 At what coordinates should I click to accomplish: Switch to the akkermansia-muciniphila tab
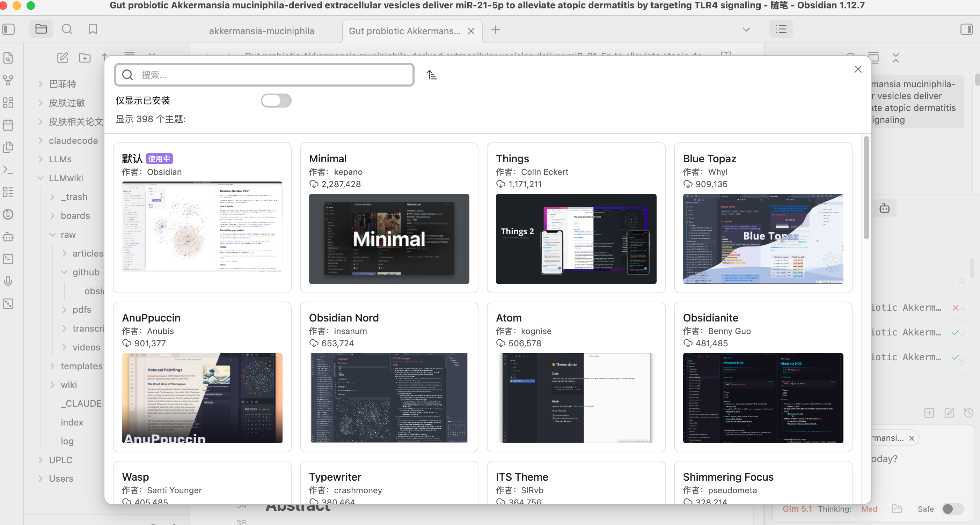[x=262, y=31]
